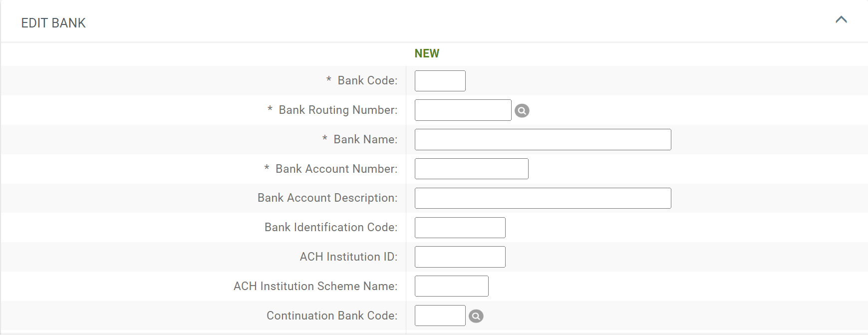Click inside the Bank Name field

point(542,139)
